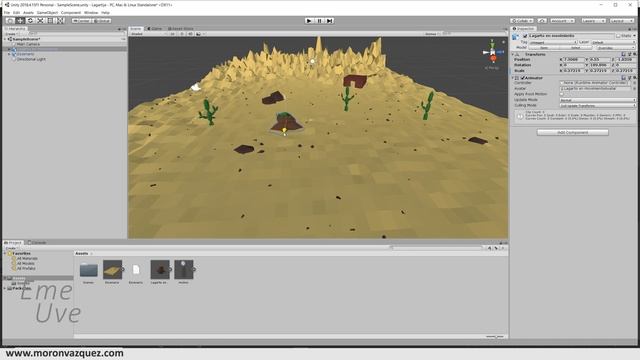Select Directional Light in Hierarchy
This screenshot has width=640, height=360.
(x=31, y=59)
